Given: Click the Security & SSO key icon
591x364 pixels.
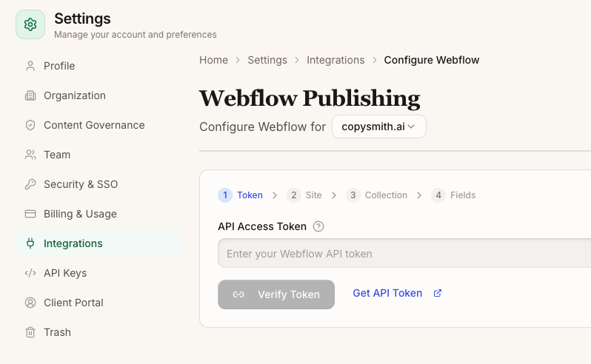Looking at the screenshot, I should tap(30, 184).
